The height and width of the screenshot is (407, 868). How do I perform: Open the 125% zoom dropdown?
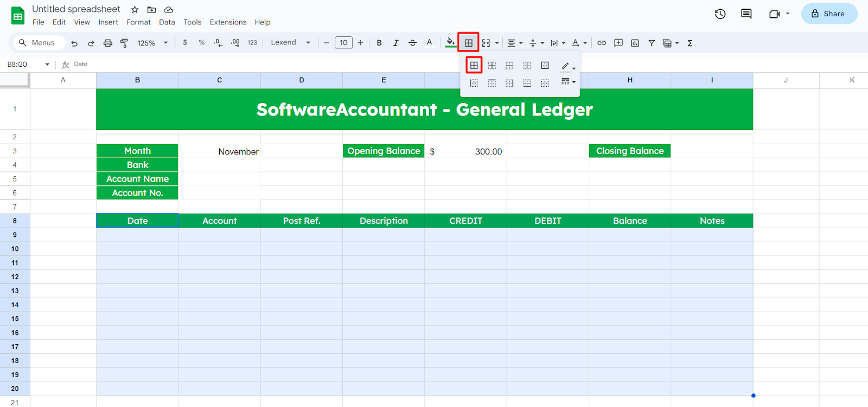coord(152,43)
